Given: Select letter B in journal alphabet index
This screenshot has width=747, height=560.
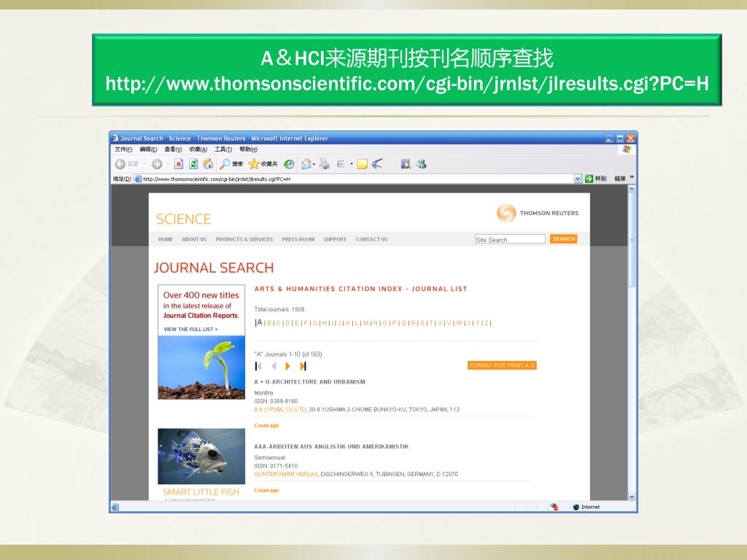Looking at the screenshot, I should (269, 323).
